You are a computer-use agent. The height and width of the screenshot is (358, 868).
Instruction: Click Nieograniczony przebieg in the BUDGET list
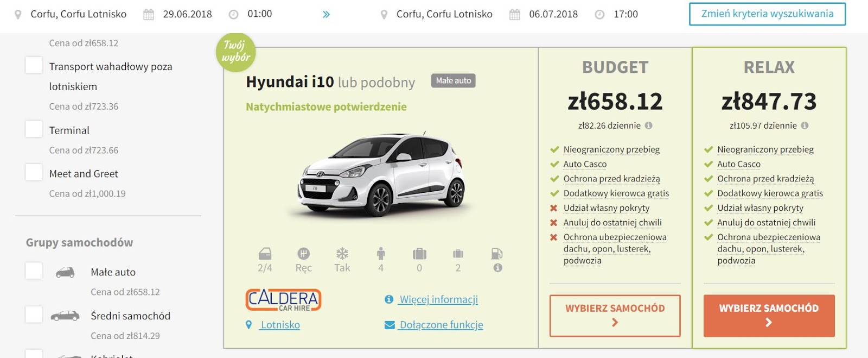611,149
